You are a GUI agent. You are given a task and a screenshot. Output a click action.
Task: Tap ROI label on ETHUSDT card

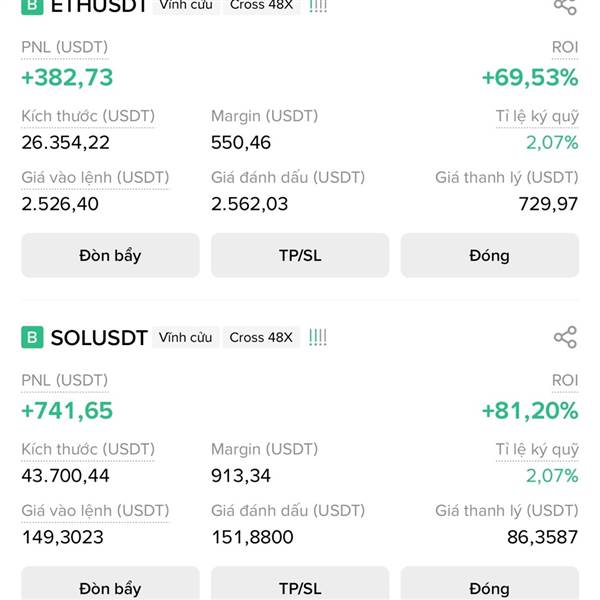[565, 47]
